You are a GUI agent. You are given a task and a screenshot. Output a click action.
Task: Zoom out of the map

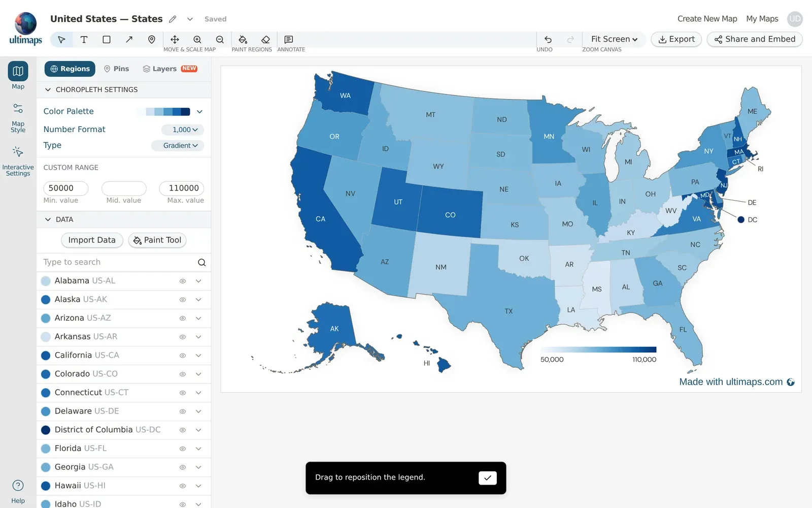click(220, 40)
